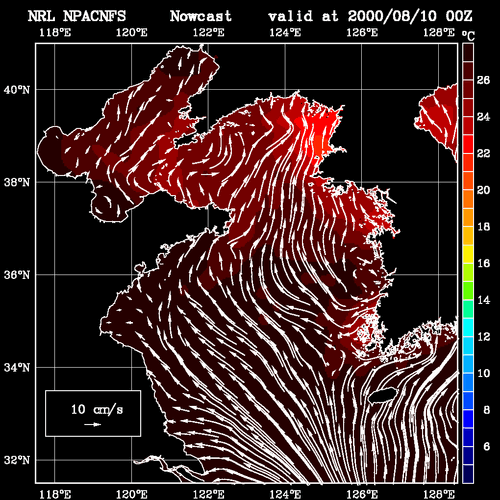Click the top 128°E longitude label
This screenshot has width=500, height=500.
tap(439, 33)
